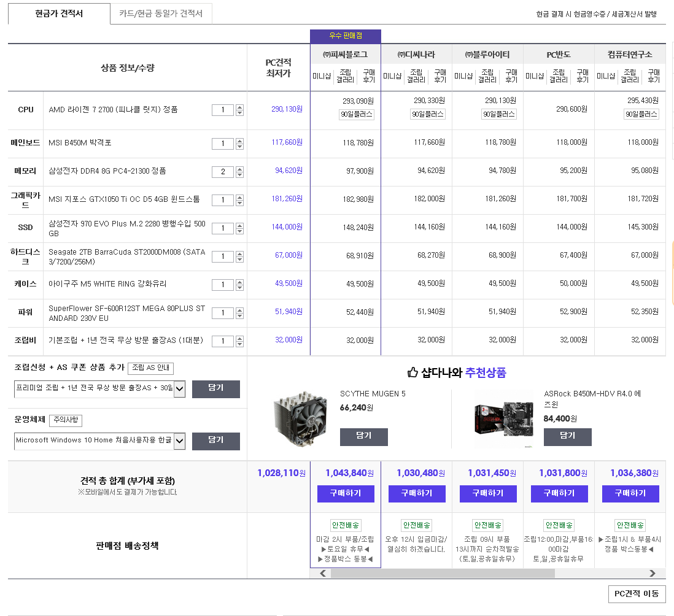The height and width of the screenshot is (616, 674).
Task: Decrease CPU quantity with down arrow
Action: (240, 113)
